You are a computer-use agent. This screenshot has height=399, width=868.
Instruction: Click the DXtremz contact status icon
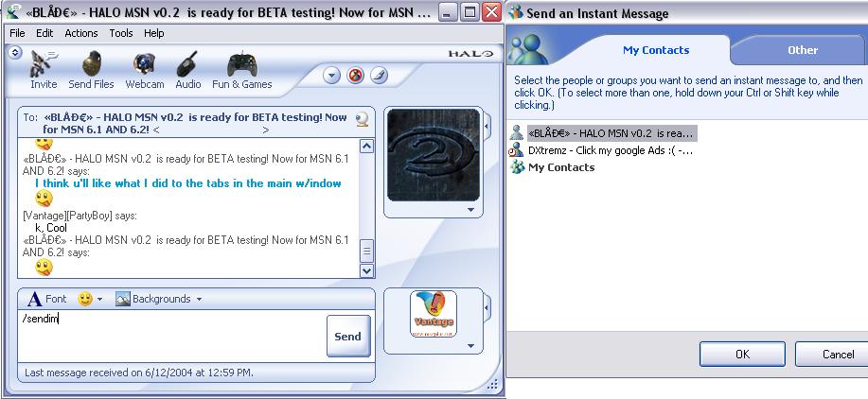517,150
